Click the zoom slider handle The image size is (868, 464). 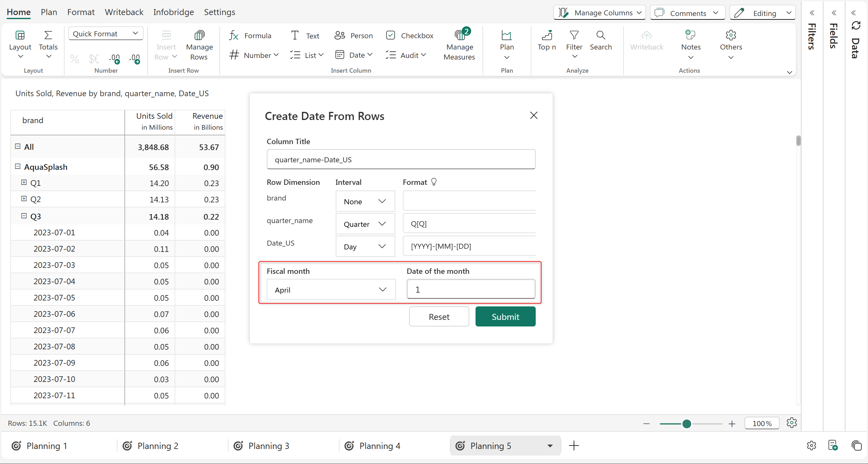point(687,424)
